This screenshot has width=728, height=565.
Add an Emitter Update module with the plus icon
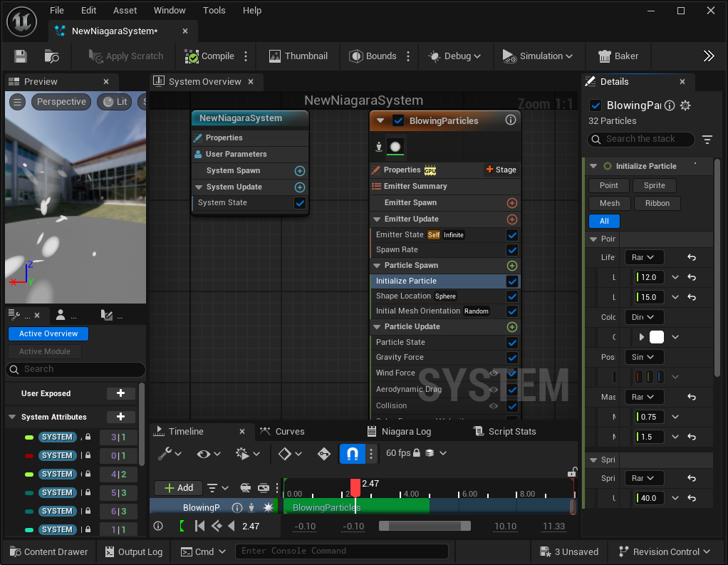(512, 219)
